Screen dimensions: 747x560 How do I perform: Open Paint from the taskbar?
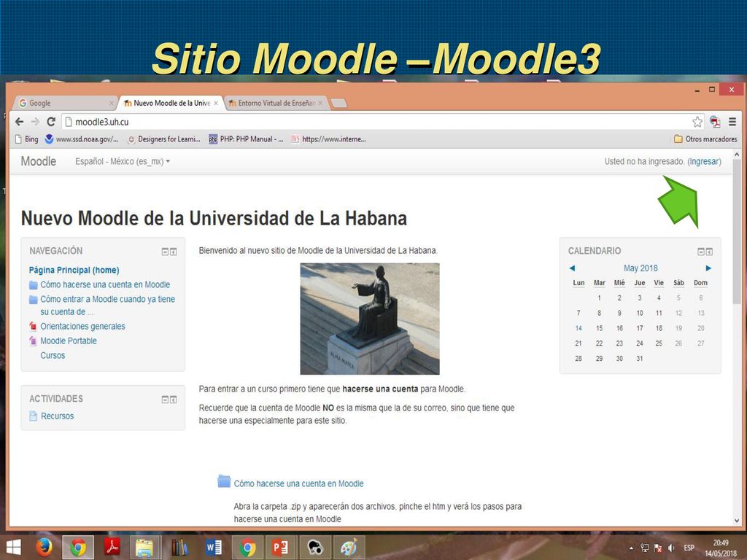pos(349,547)
